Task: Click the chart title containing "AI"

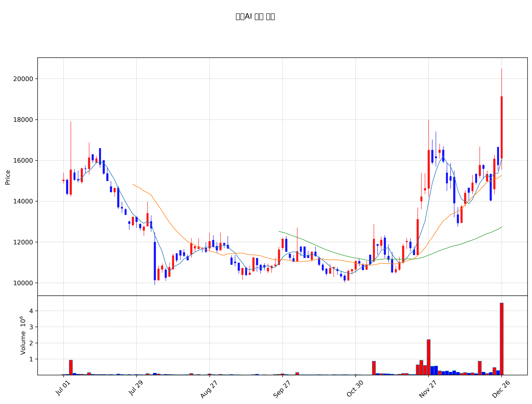Action: [x=255, y=17]
